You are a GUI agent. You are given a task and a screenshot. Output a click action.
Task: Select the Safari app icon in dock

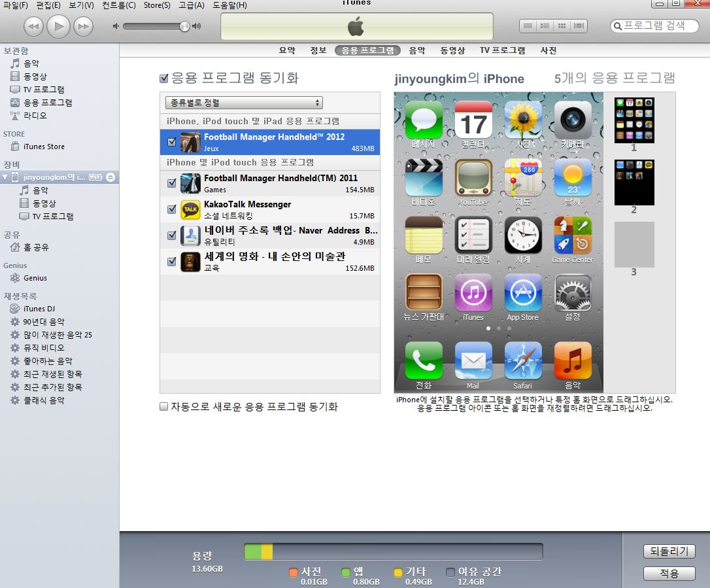tap(523, 360)
